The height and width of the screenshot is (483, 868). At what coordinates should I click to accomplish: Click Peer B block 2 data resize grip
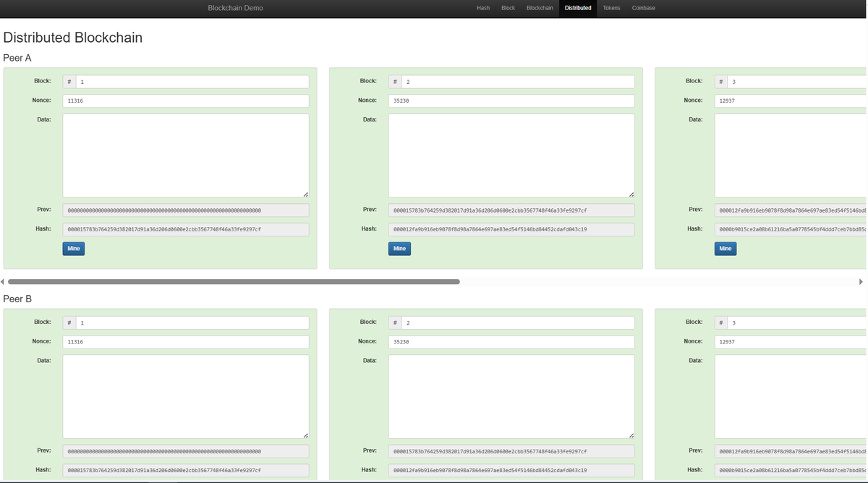pyautogui.click(x=631, y=435)
